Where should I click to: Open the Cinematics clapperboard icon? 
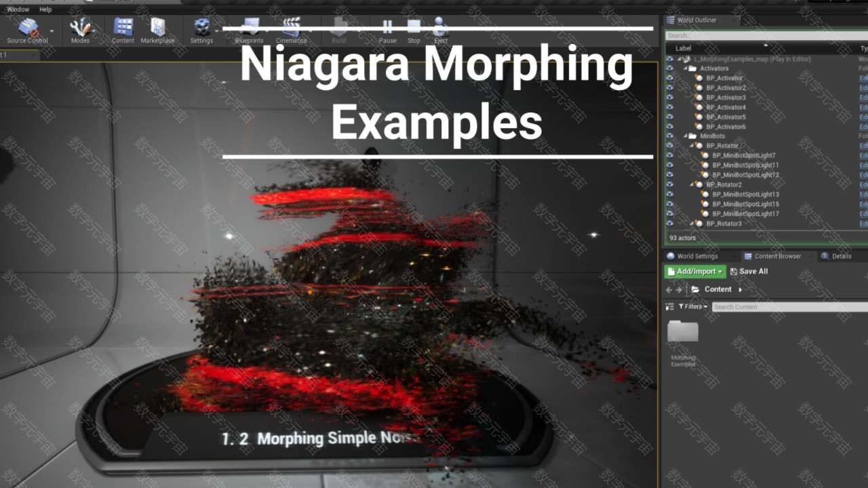pos(292,27)
